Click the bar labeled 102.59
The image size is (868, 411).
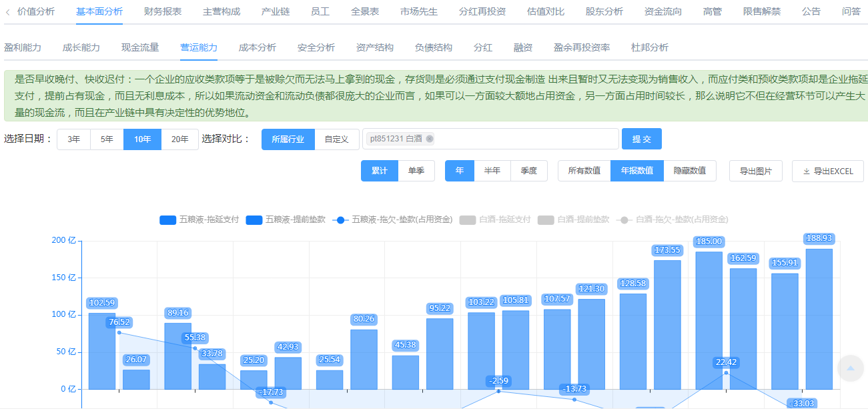click(102, 351)
